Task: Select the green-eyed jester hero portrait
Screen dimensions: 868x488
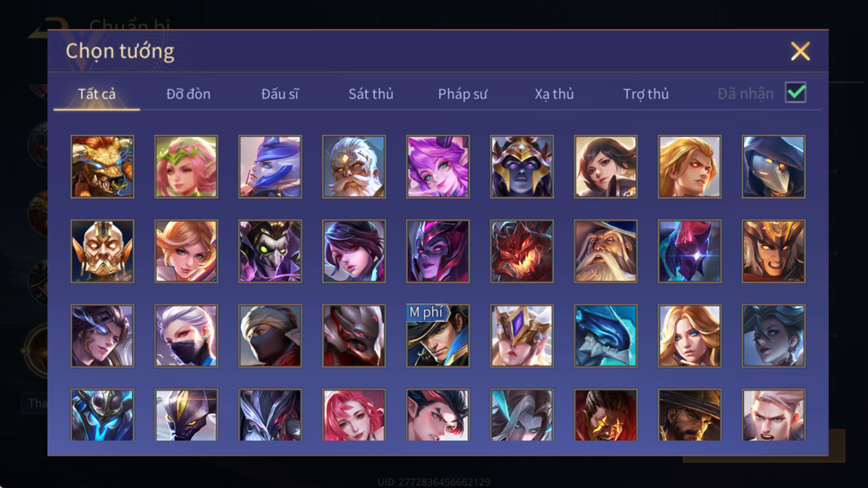Action: click(270, 251)
